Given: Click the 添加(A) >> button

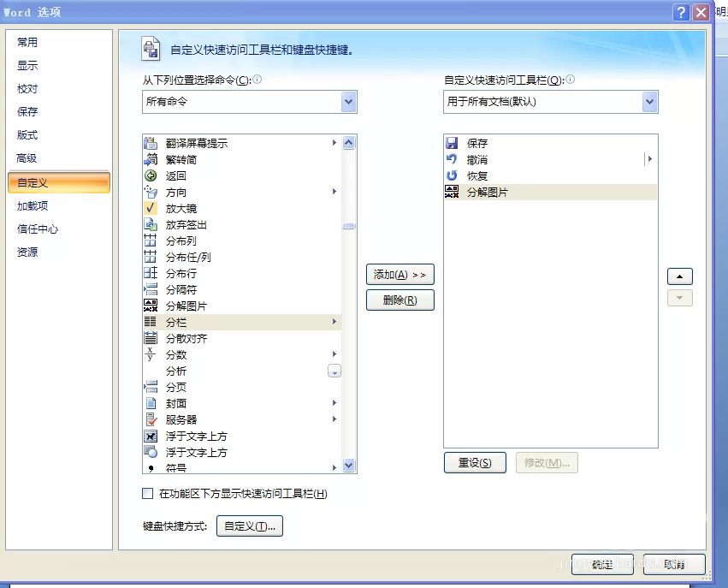Looking at the screenshot, I should (x=400, y=275).
